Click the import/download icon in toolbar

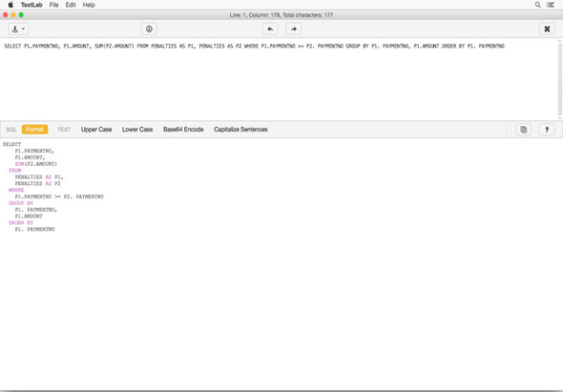[x=15, y=29]
